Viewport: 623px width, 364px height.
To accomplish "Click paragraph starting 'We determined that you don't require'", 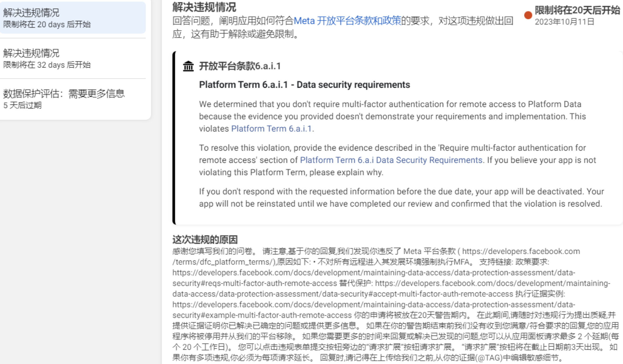I will pyautogui.click(x=392, y=116).
